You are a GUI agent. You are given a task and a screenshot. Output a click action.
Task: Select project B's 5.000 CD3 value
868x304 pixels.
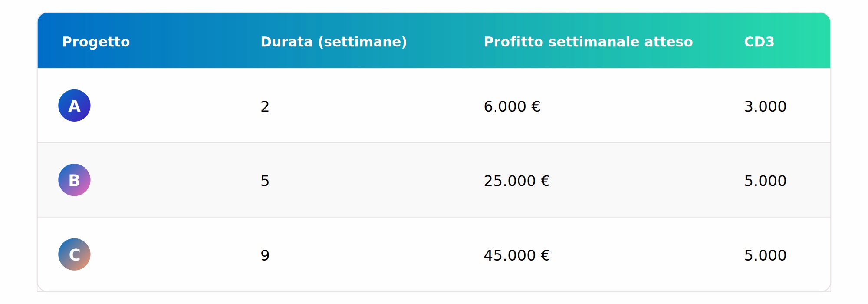[765, 181]
